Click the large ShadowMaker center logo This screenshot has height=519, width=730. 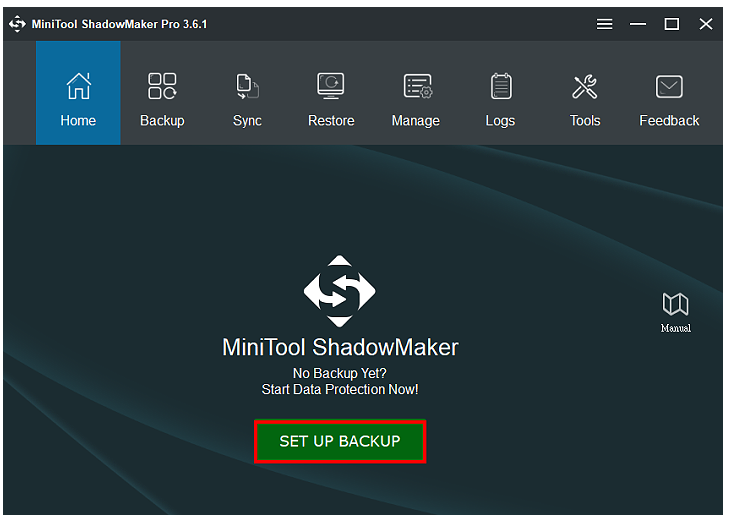coord(339,291)
